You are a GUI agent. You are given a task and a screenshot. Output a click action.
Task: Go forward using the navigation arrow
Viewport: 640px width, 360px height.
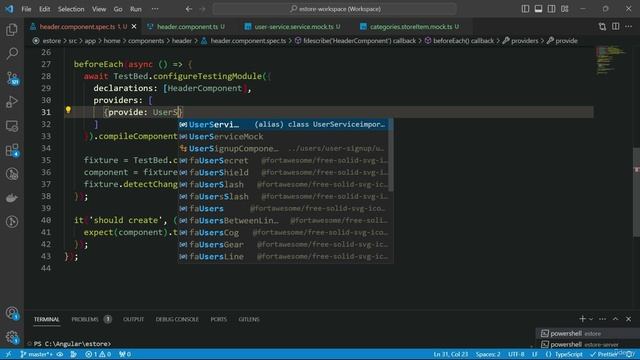point(202,9)
